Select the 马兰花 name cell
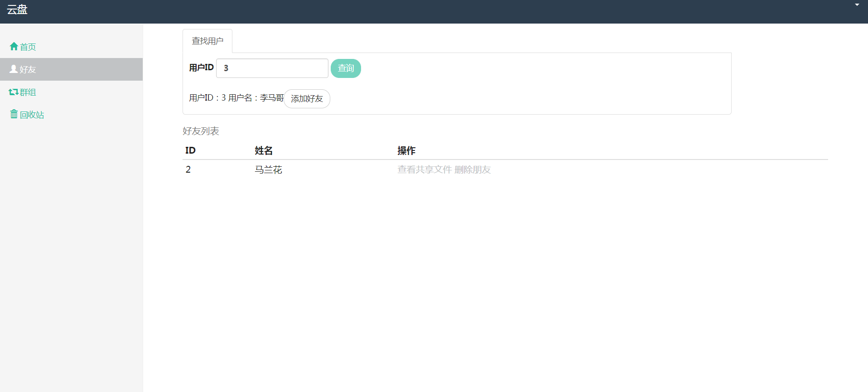The image size is (868, 392). coord(268,169)
